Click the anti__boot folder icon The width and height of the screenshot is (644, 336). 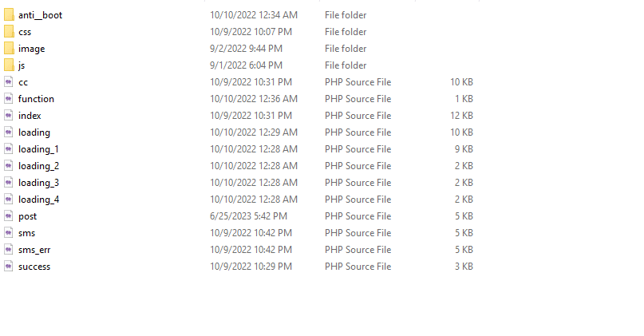[x=9, y=15]
